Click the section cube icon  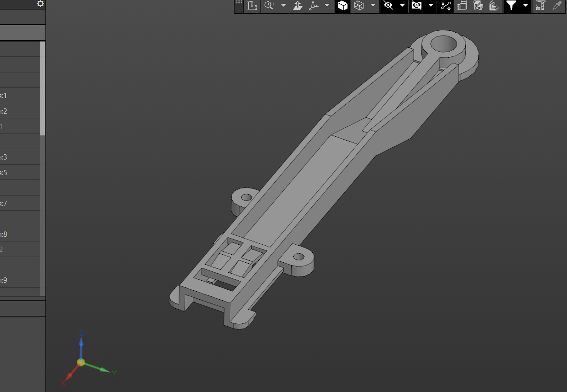478,5
